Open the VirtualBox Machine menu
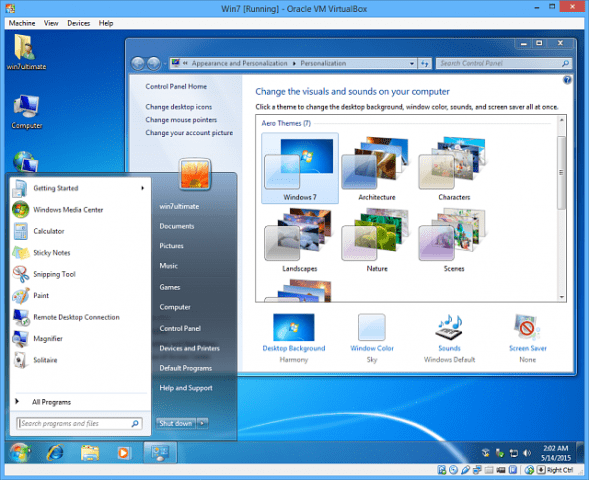Image resolution: width=589 pixels, height=480 pixels. coord(22,23)
